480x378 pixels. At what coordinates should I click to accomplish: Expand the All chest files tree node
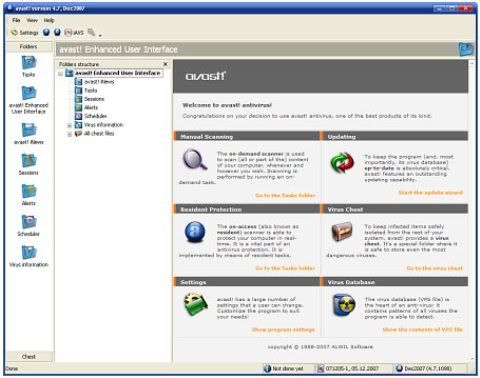coord(69,134)
